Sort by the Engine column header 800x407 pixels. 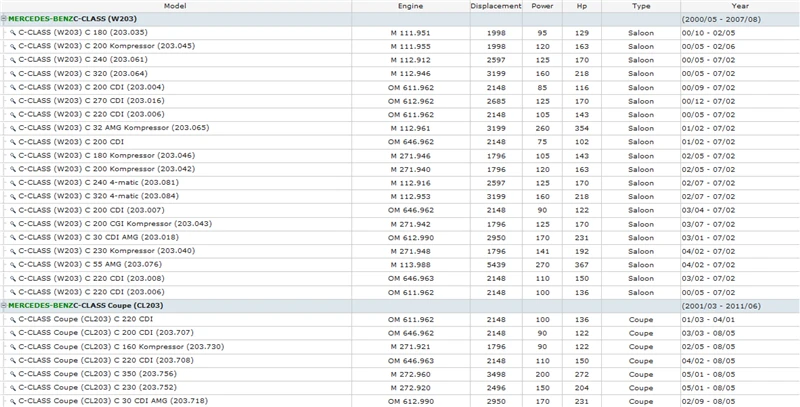click(x=410, y=6)
